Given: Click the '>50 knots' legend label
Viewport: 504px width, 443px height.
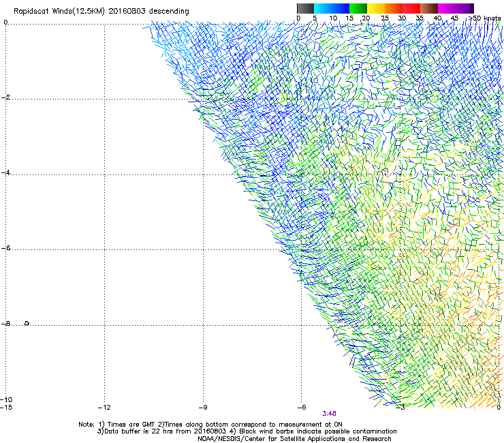Looking at the screenshot, I should click(484, 18).
